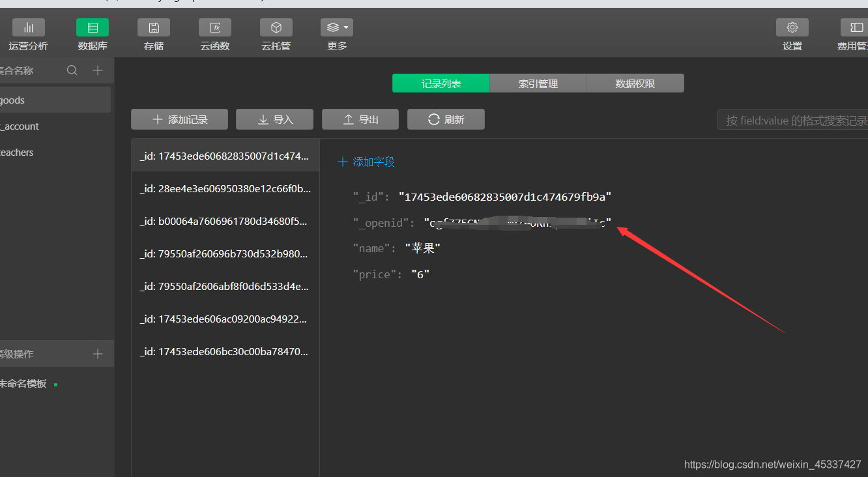Click the 导出 export button

(x=360, y=119)
